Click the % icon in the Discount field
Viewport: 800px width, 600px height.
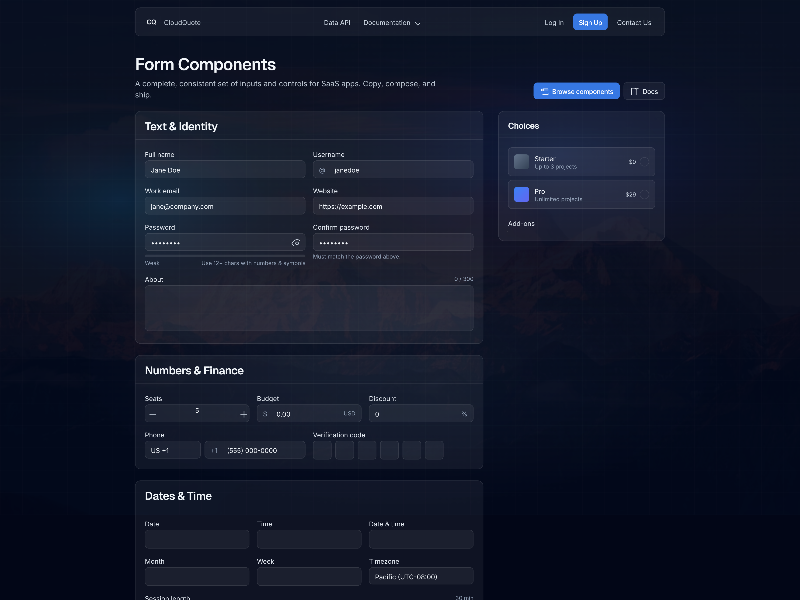click(464, 412)
